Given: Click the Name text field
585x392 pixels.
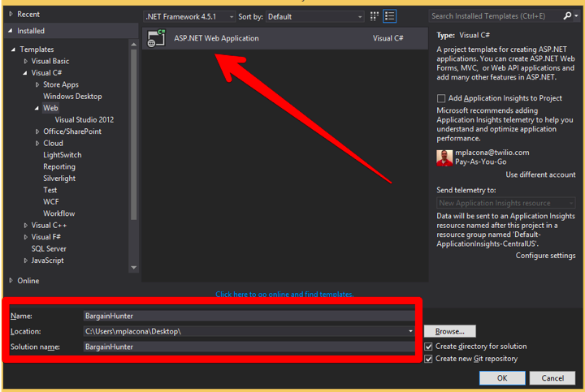Looking at the screenshot, I should click(x=249, y=316).
